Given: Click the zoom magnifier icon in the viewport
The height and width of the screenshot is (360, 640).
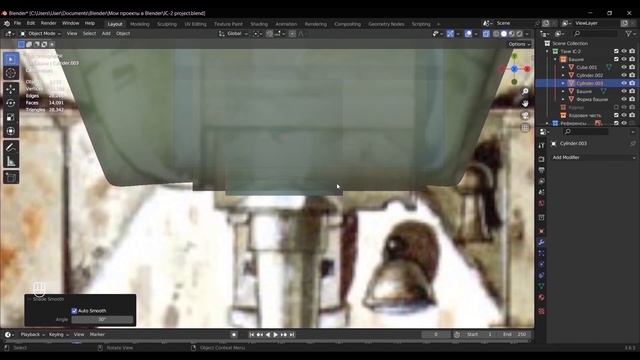Looking at the screenshot, I should 525,91.
